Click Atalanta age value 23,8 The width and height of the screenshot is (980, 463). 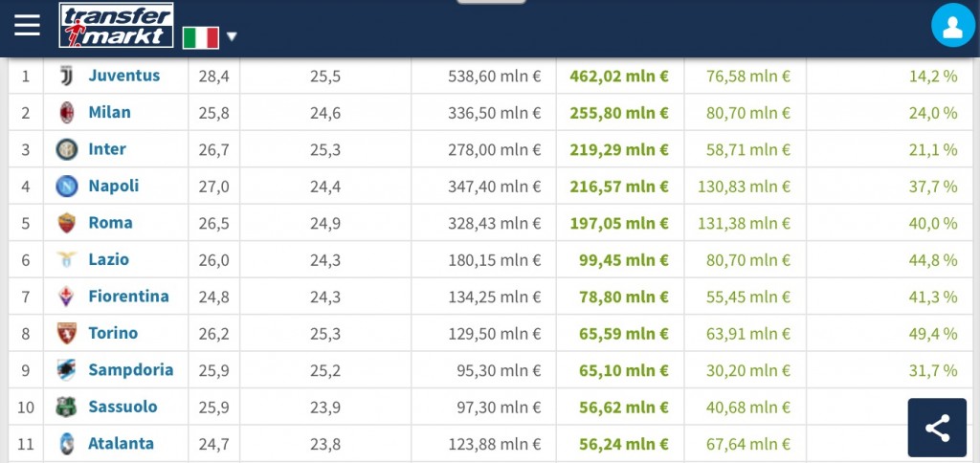pos(325,444)
